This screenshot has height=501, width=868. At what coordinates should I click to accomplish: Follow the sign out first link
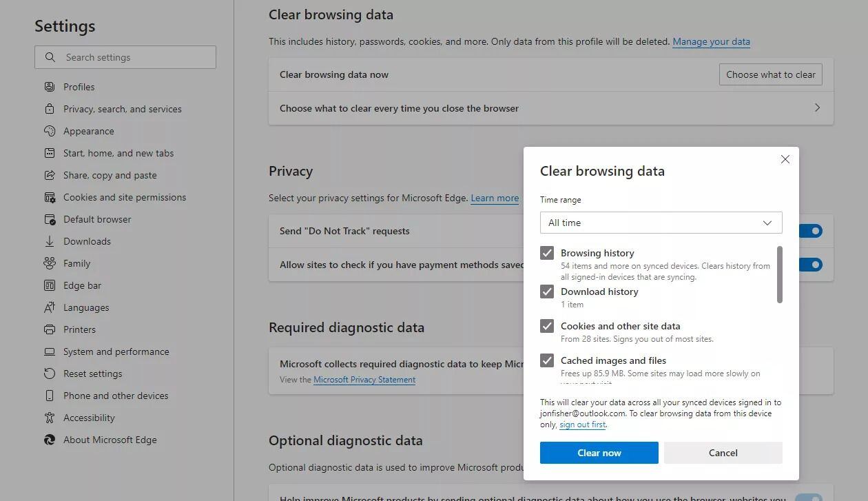coord(583,425)
